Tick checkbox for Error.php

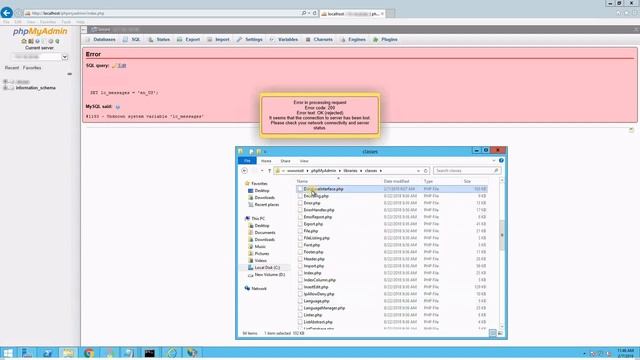pos(300,203)
